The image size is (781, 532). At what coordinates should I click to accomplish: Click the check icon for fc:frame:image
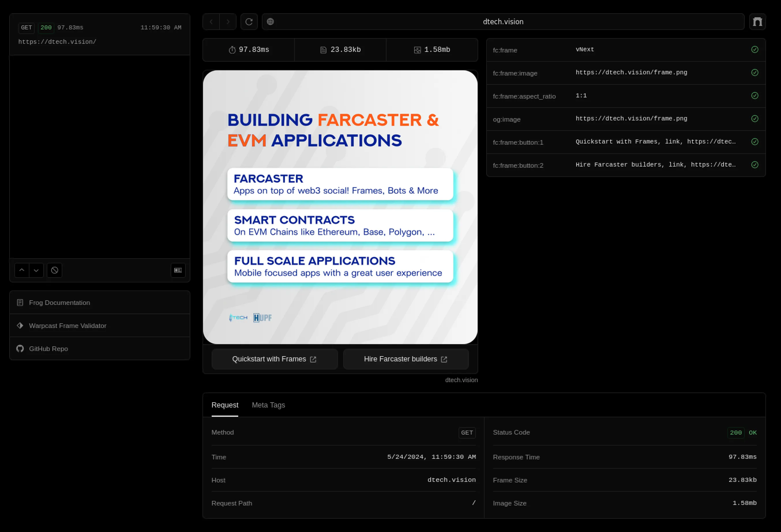[755, 73]
